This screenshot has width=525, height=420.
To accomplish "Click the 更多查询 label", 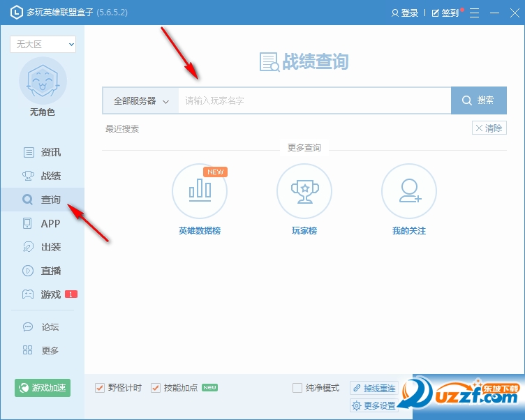I will pyautogui.click(x=304, y=148).
